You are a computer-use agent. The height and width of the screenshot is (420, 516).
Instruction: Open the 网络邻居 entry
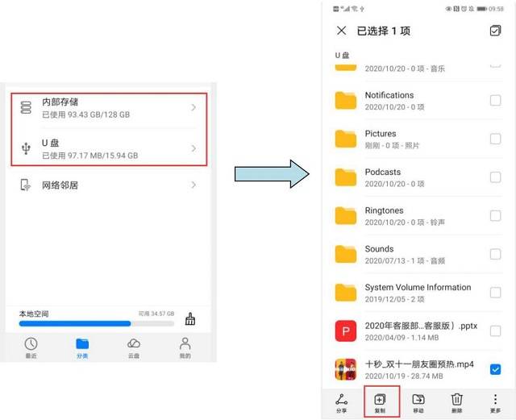tap(109, 185)
